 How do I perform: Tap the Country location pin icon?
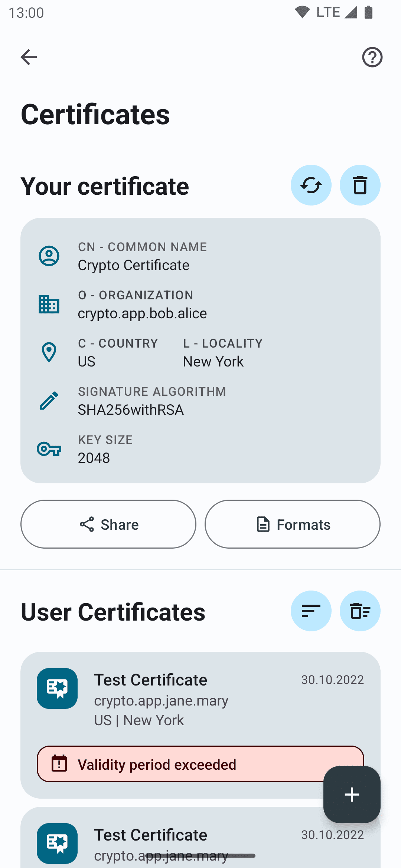[x=49, y=352]
